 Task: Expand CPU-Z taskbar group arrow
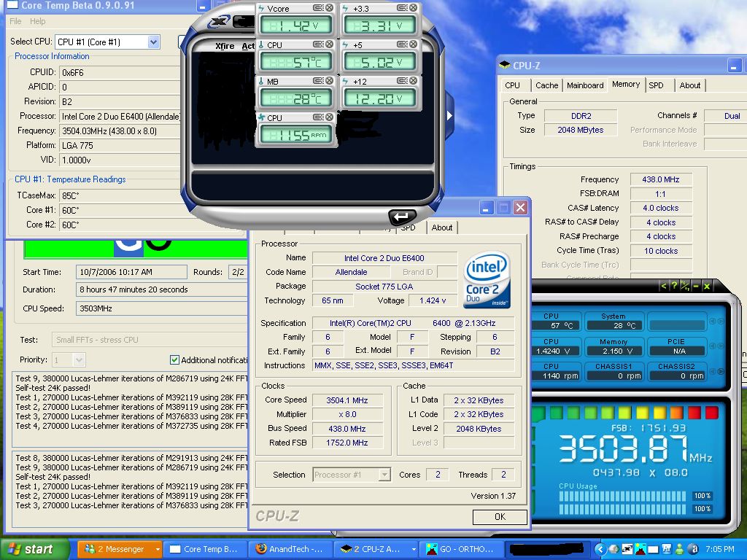coord(414,549)
